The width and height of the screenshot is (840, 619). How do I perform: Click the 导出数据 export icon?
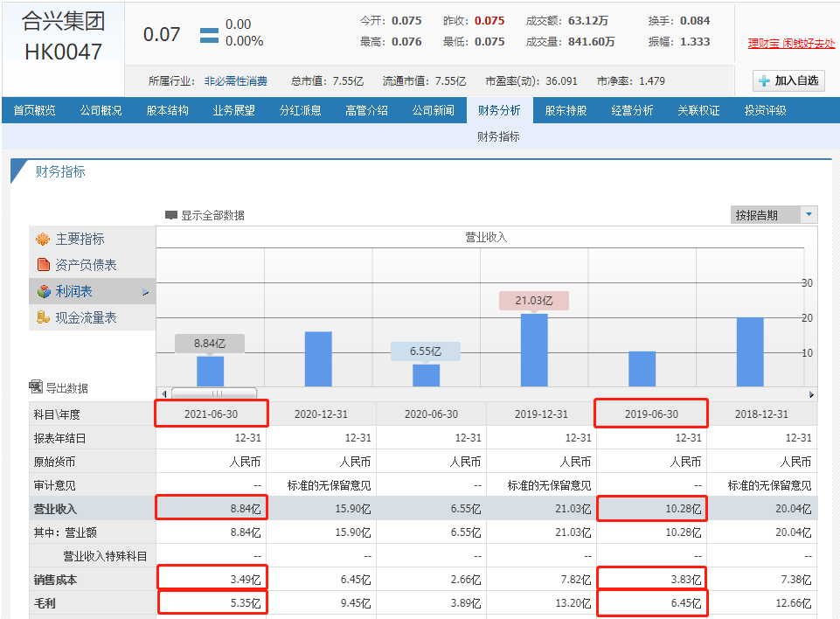36,386
